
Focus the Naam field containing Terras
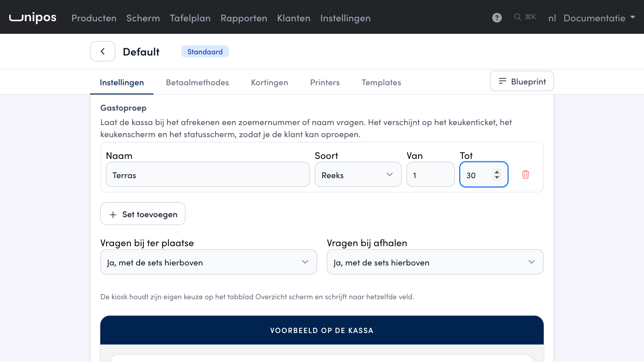pos(208,175)
